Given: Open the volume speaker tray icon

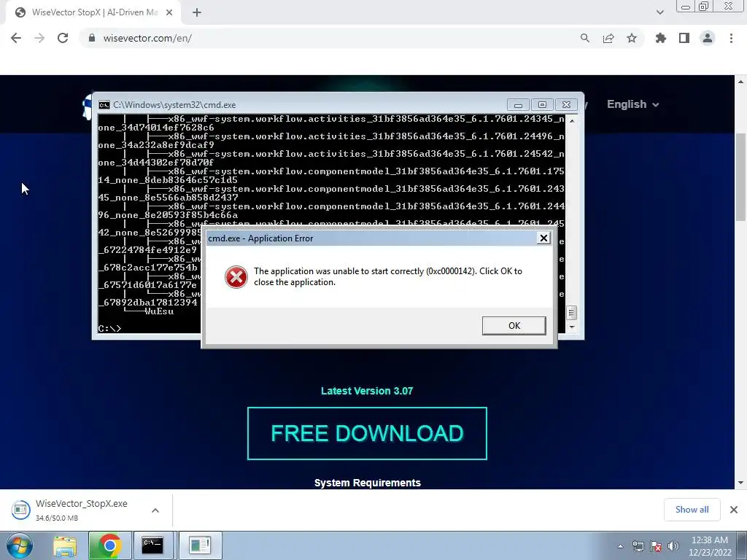Looking at the screenshot, I should point(673,546).
